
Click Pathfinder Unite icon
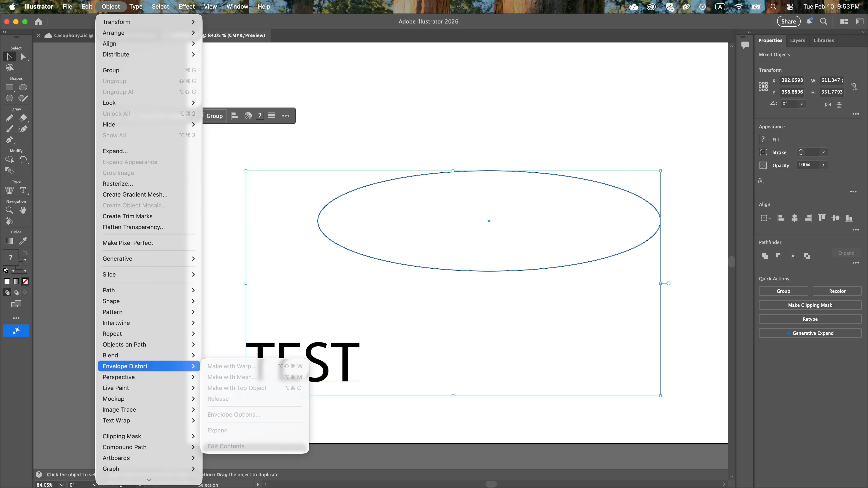click(x=765, y=256)
